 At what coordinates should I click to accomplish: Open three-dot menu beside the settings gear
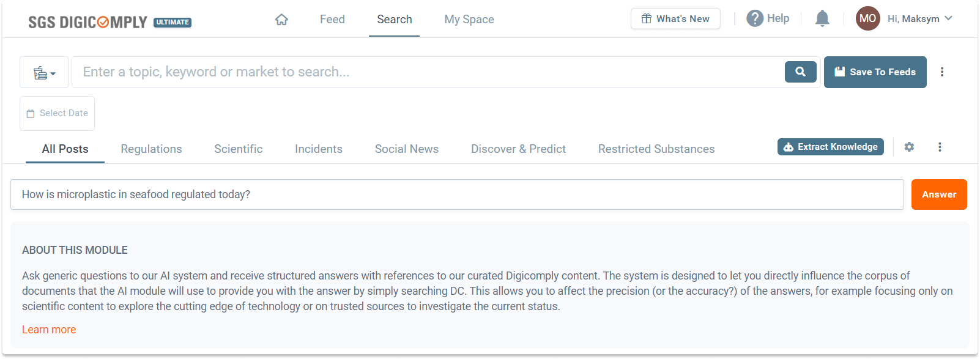940,147
